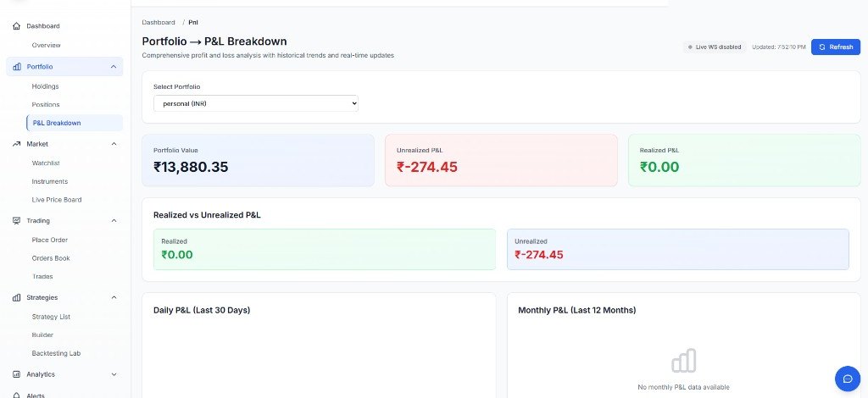868x398 pixels.
Task: Click the Alerts bell icon
Action: click(17, 395)
